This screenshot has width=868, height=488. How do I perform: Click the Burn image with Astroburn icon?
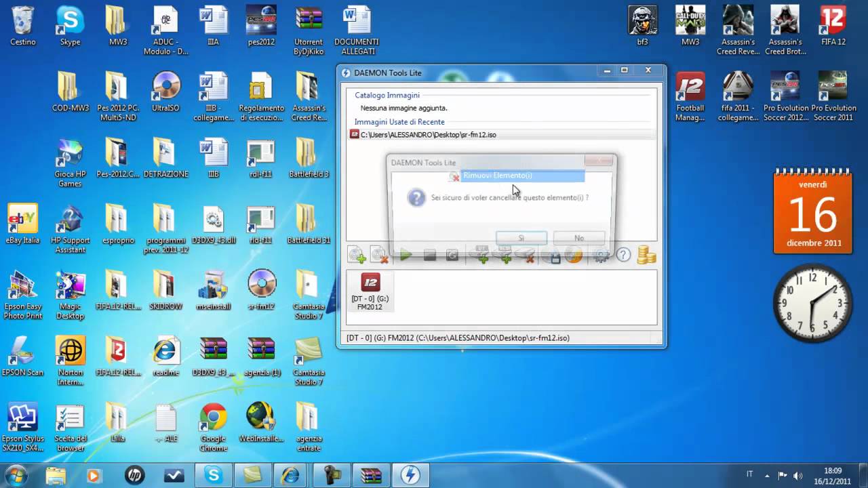[574, 255]
